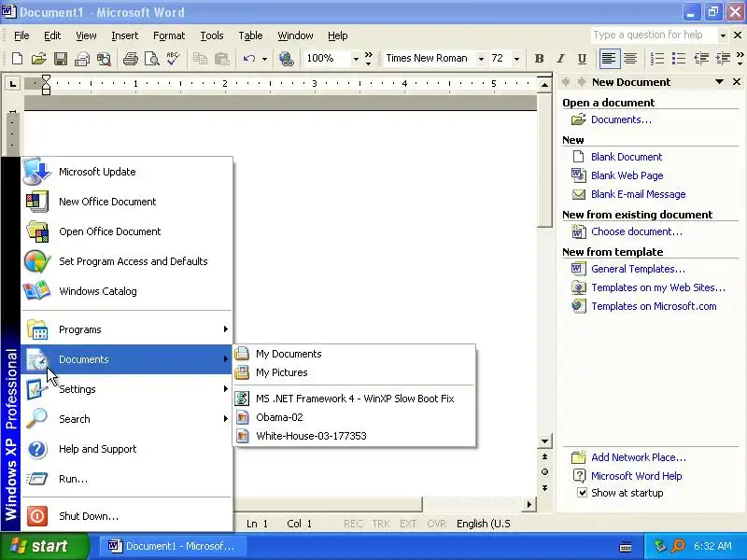The height and width of the screenshot is (560, 747).
Task: Click the first-line indent marker on ruler
Action: pyautogui.click(x=46, y=78)
